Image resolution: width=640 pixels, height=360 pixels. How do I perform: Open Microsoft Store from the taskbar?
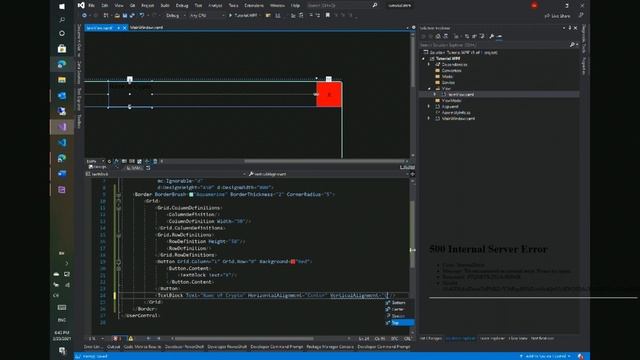click(62, 49)
